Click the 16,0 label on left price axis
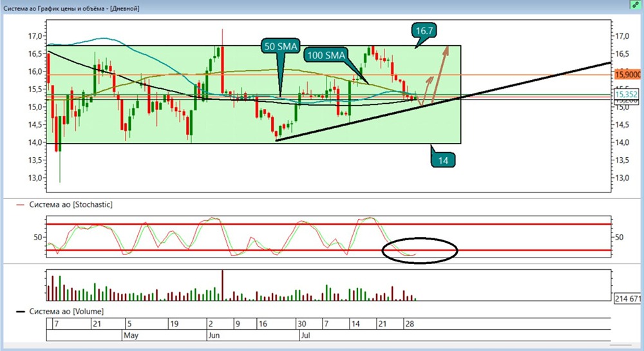Image resolution: width=644 pixels, height=351 pixels. 35,71
